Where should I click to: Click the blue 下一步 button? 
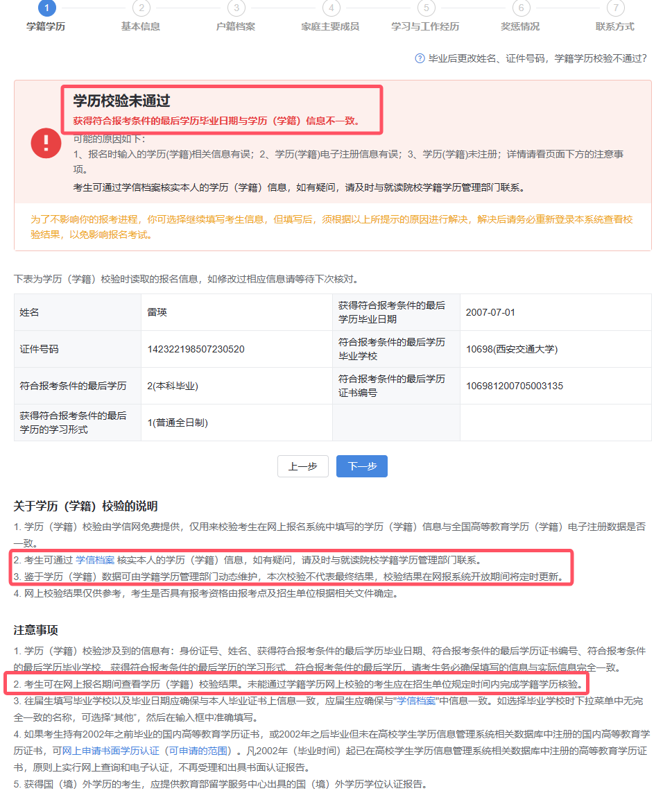pos(362,466)
